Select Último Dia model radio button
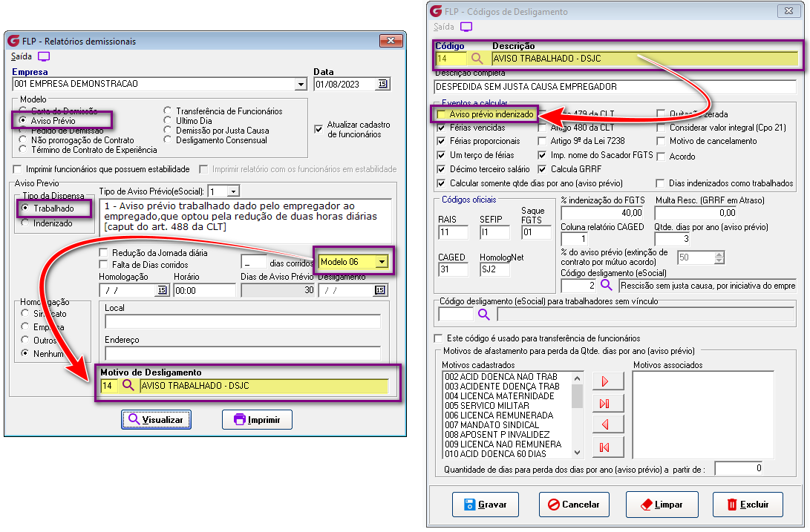This screenshot has width=810, height=532. (167, 120)
